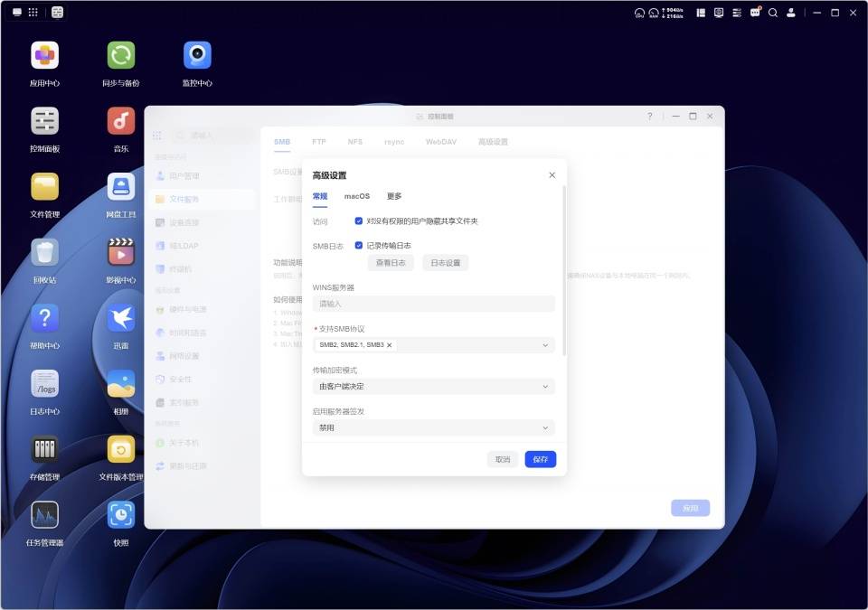The image size is (868, 610).
Task: Launch the 音乐 app icon
Action: 121,121
